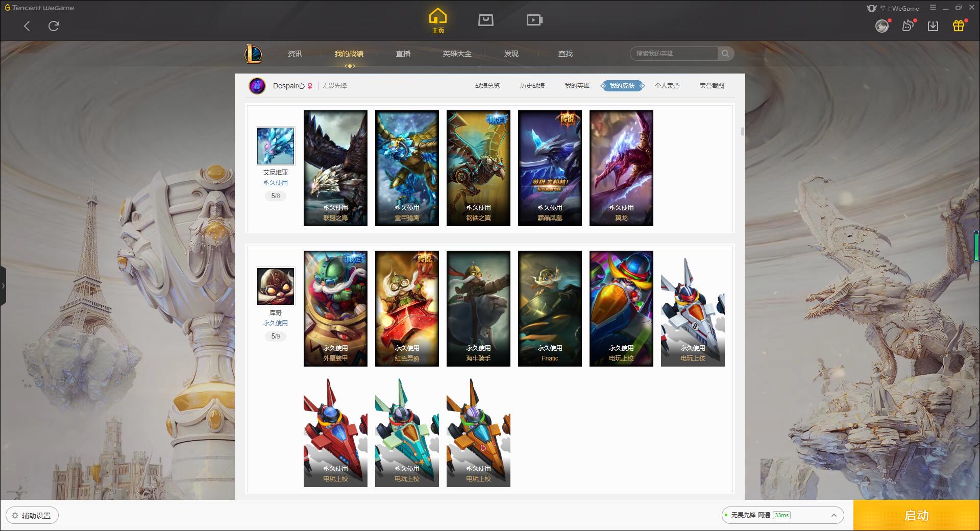The height and width of the screenshot is (531, 980).
Task: Click the 库奇 hero portrait icon
Action: [x=276, y=286]
